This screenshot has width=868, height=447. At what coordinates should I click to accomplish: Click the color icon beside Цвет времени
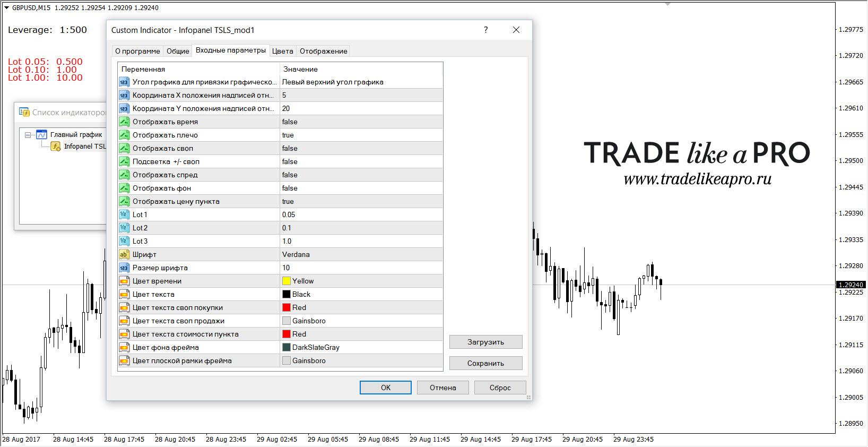[124, 281]
